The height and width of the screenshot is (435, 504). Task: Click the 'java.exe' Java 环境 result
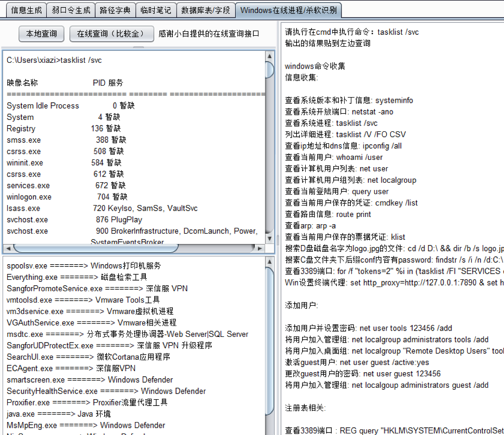pyautogui.click(x=59, y=414)
